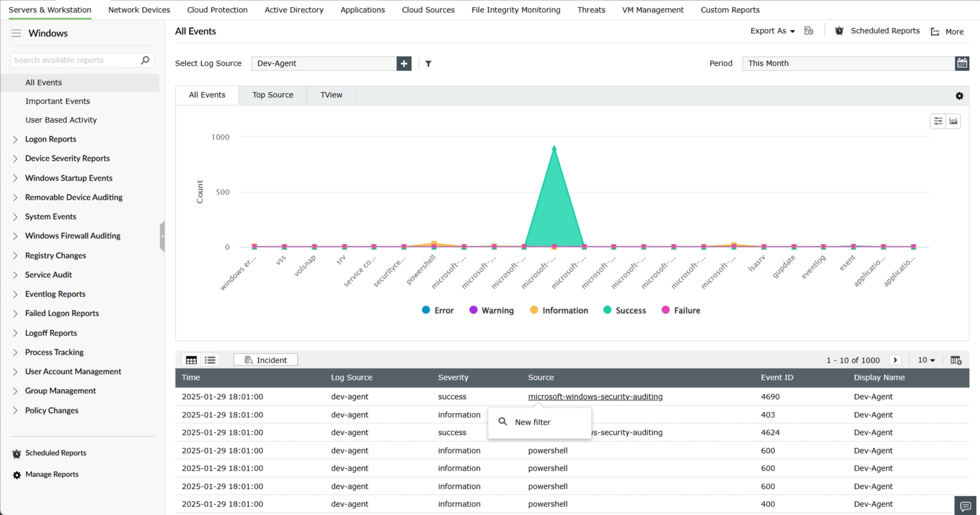980x515 pixels.
Task: Click the export schedule document icon
Action: pyautogui.click(x=808, y=30)
